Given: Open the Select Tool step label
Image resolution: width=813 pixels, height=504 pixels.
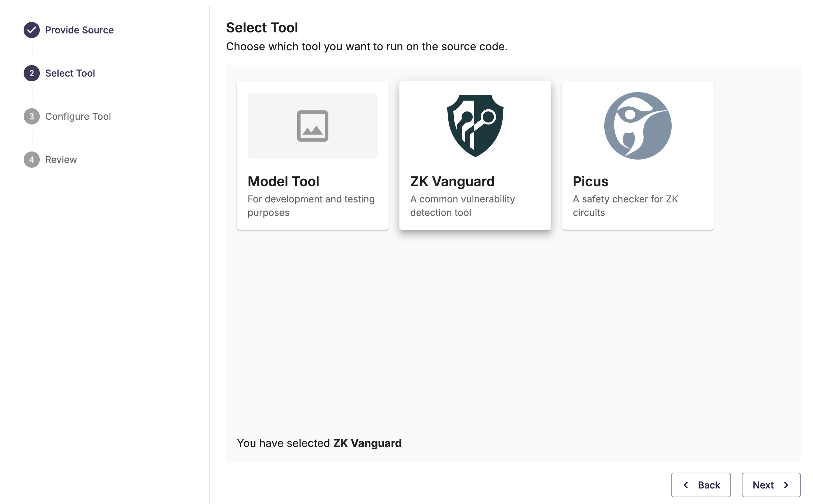Looking at the screenshot, I should (70, 73).
